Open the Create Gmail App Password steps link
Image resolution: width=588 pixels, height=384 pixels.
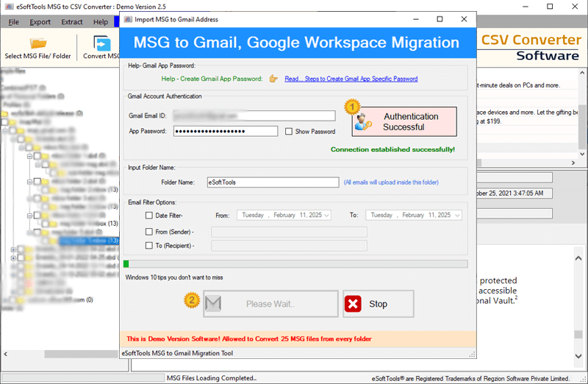click(x=351, y=79)
